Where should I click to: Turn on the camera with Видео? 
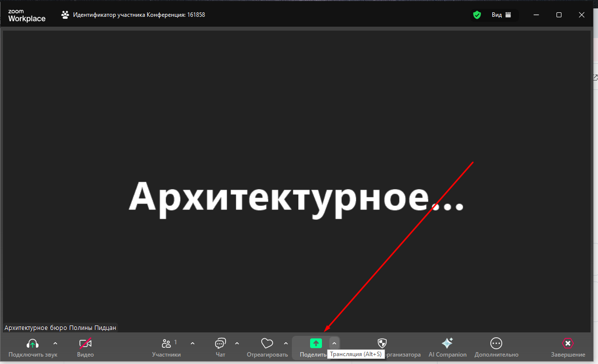point(85,343)
